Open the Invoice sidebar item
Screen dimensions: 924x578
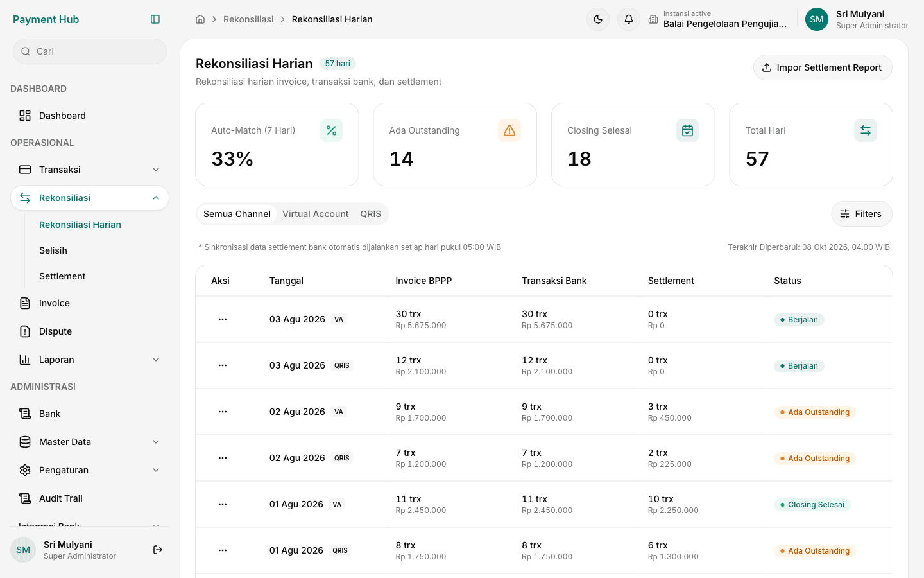coord(90,303)
